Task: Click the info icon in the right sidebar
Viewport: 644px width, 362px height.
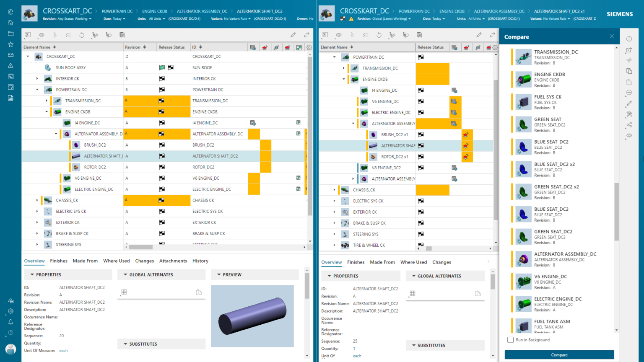Action: 628,39
